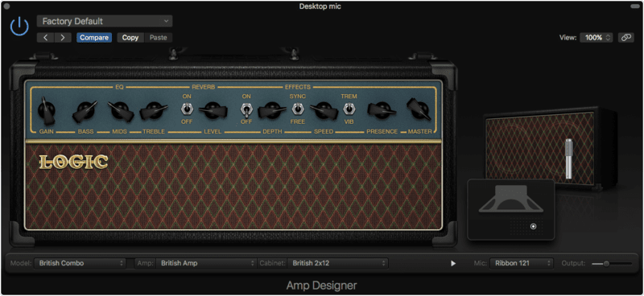Click the Reverb Level knob
This screenshot has height=296, width=644.
(213, 110)
